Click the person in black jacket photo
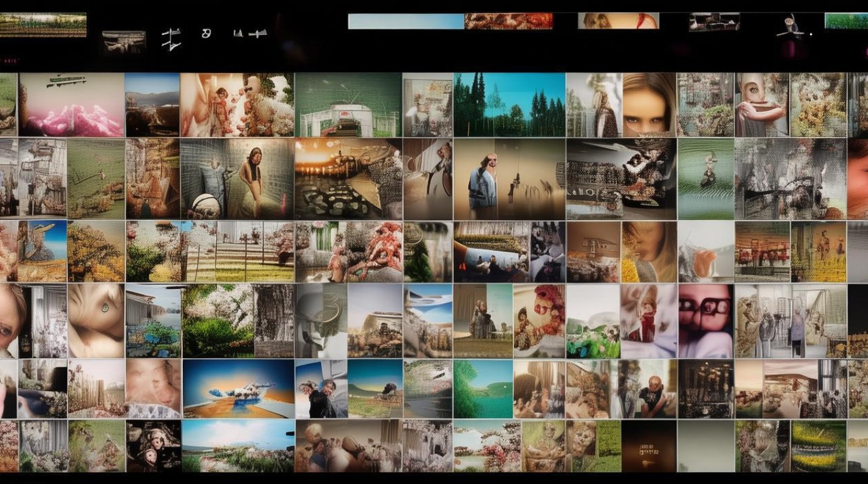The width and height of the screenshot is (868, 484). point(321,388)
